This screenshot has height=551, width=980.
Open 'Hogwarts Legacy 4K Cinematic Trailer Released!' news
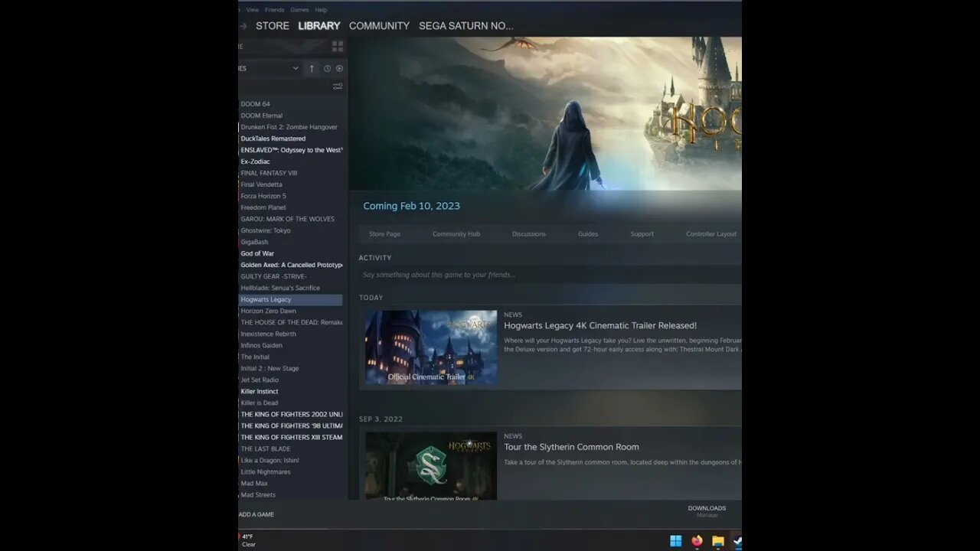pyautogui.click(x=600, y=325)
